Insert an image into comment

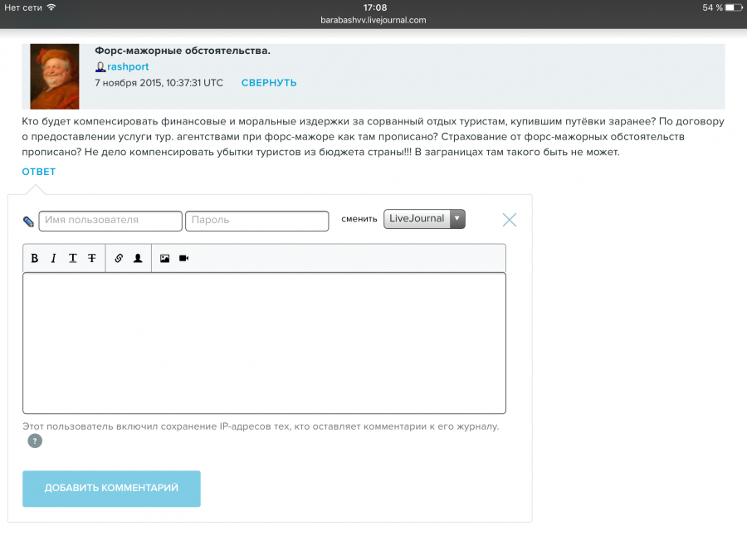pyautogui.click(x=164, y=259)
